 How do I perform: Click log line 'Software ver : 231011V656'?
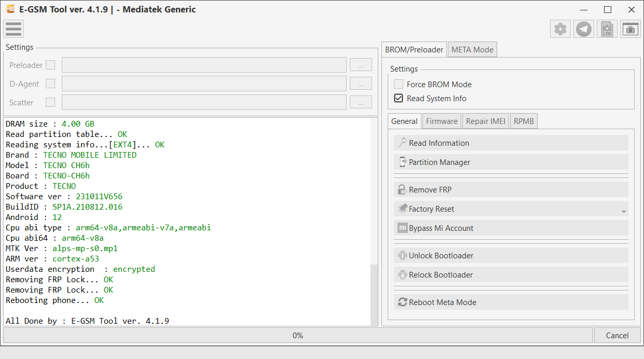(64, 196)
